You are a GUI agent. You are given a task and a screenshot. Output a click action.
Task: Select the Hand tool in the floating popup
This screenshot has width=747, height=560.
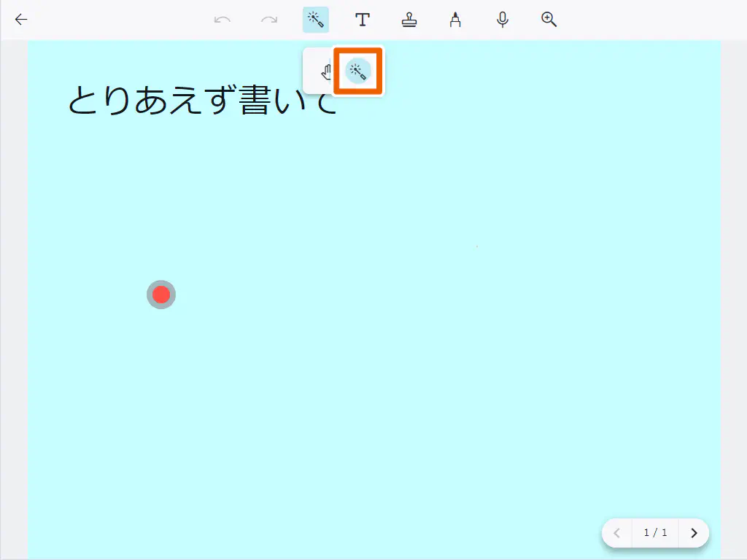click(326, 71)
